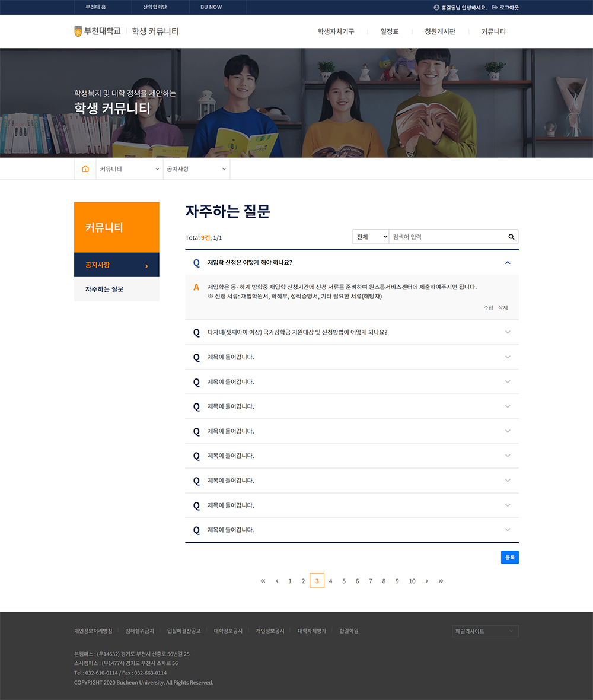This screenshot has height=700, width=593.
Task: Select the 산학협력단 top tab
Action: (x=155, y=7)
